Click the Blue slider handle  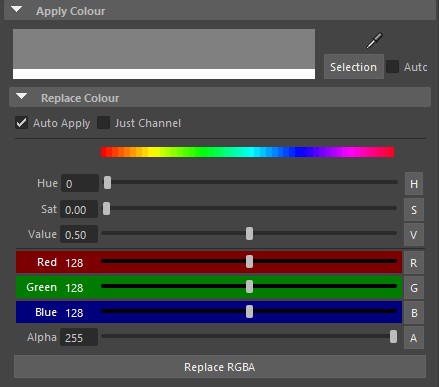click(x=249, y=312)
